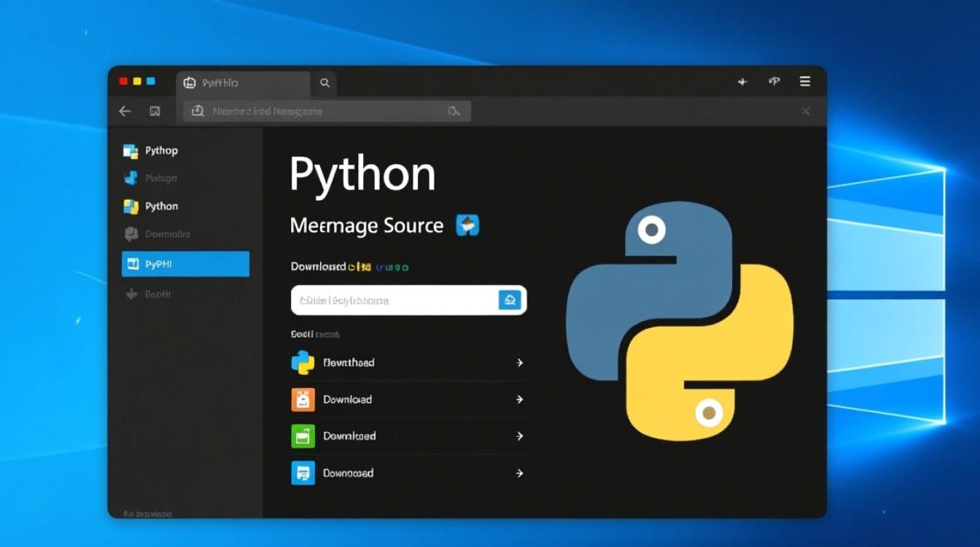The image size is (980, 547).
Task: Click the Download label next to the green icon
Action: coord(349,436)
